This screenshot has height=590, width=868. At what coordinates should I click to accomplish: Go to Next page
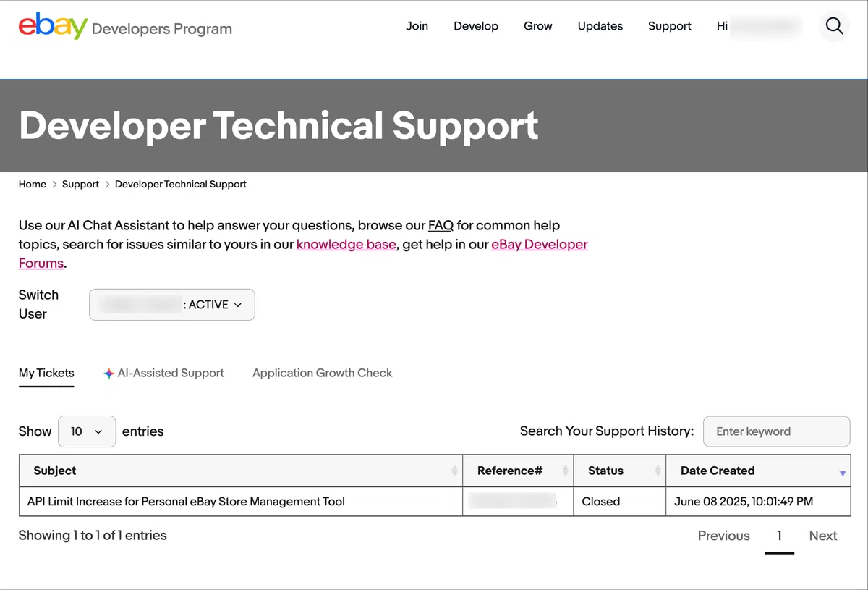[x=823, y=536]
